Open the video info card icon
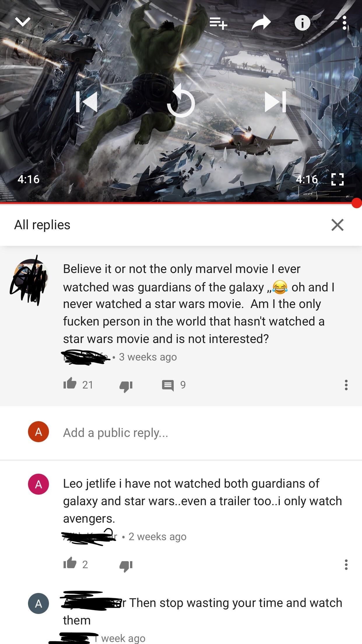 [302, 23]
